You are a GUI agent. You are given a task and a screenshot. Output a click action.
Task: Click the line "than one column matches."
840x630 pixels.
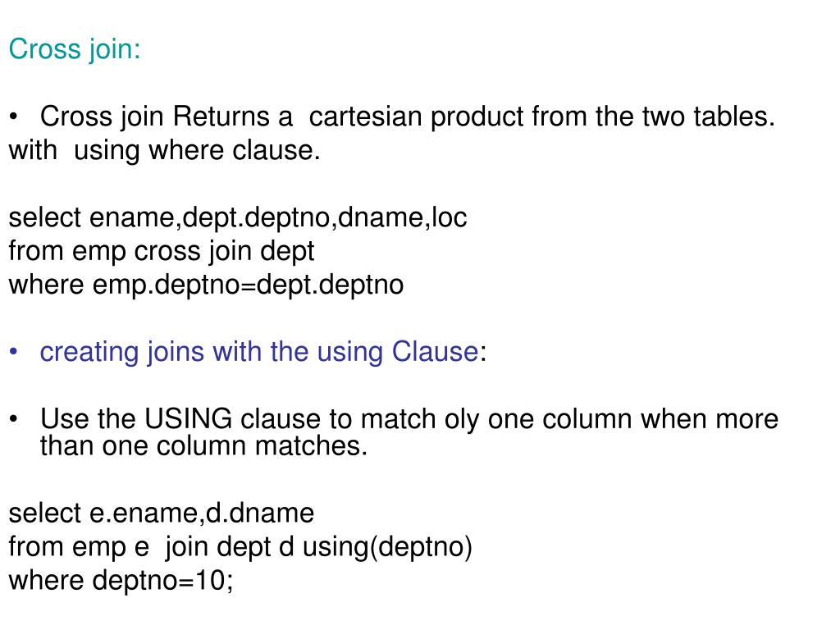point(203,446)
